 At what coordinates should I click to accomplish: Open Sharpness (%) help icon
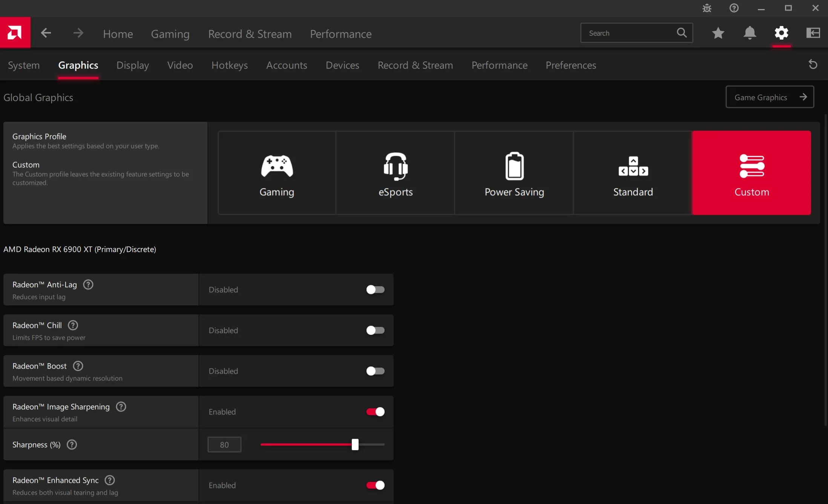(72, 445)
